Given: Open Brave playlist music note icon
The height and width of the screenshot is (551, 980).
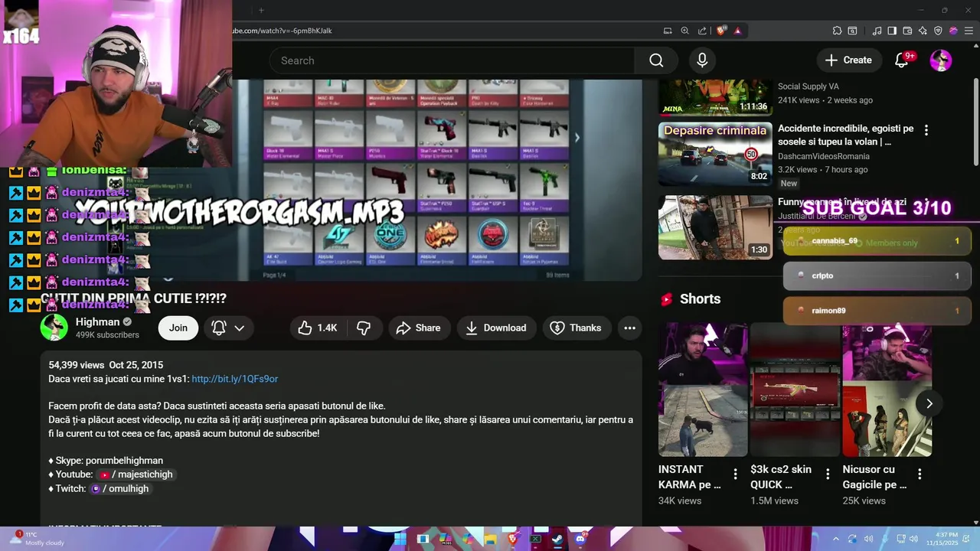Looking at the screenshot, I should 877,31.
